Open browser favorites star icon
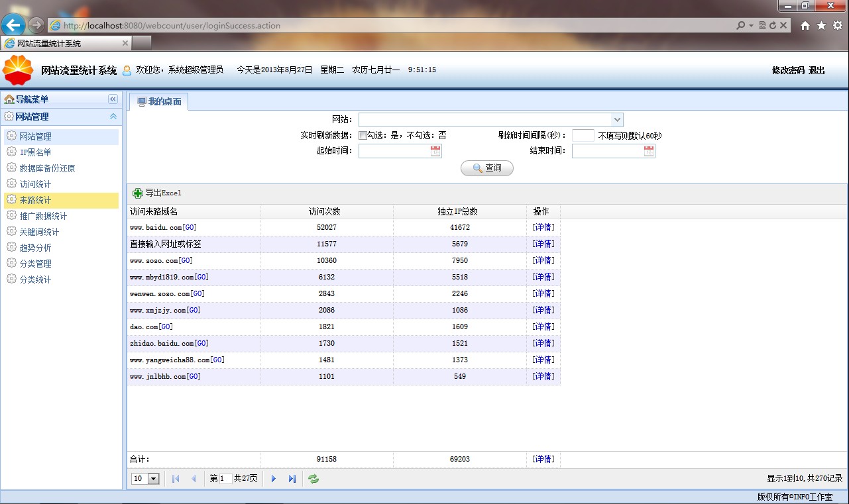This screenshot has height=504, width=849. [x=821, y=26]
